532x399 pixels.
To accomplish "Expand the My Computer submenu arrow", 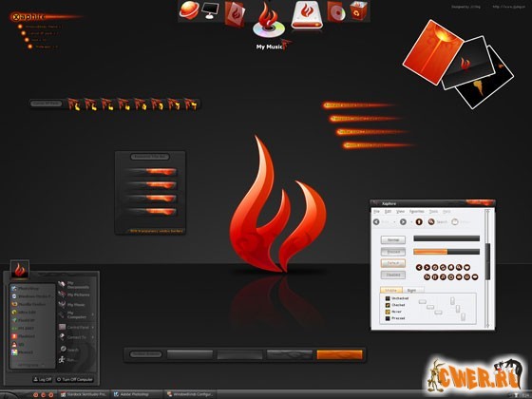I will [93, 314].
